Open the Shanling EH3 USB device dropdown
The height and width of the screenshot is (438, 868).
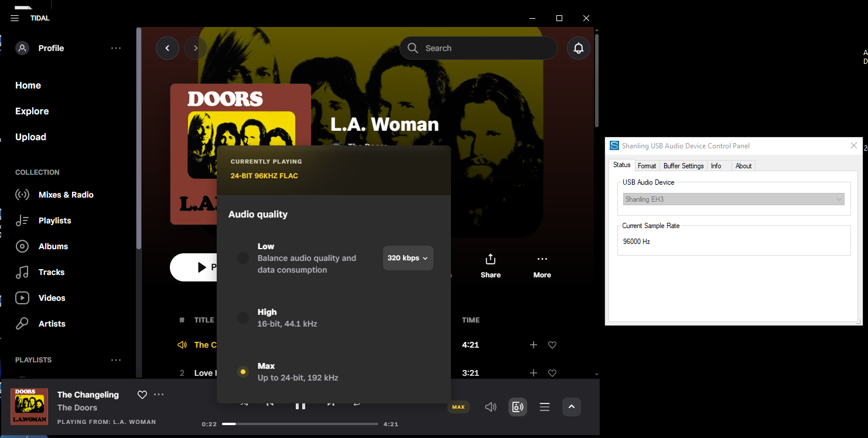coord(733,199)
